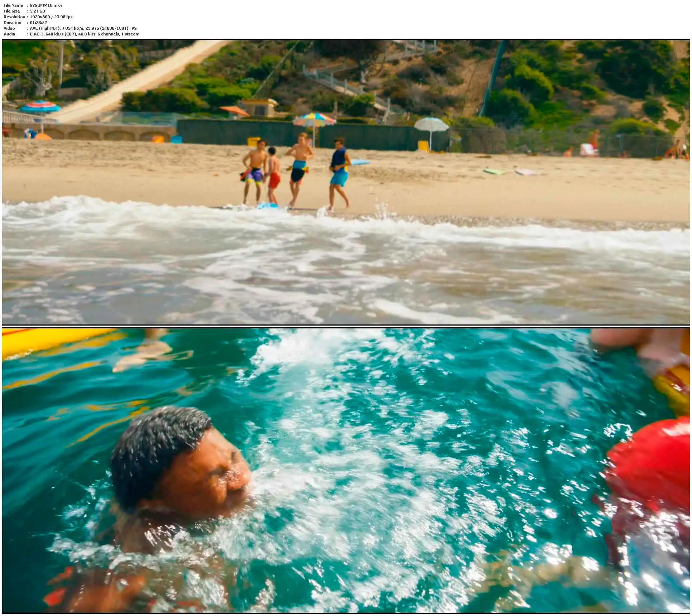Click the audio line starting E-AC-3, 640 kb/s
Image resolution: width=692 pixels, height=616 pixels.
click(85, 34)
